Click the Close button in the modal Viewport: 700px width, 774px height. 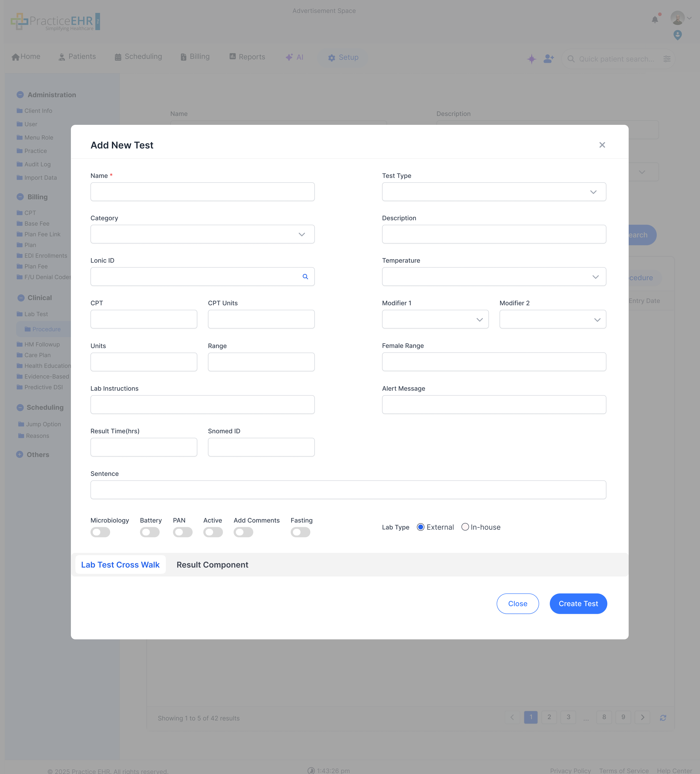[x=517, y=603]
